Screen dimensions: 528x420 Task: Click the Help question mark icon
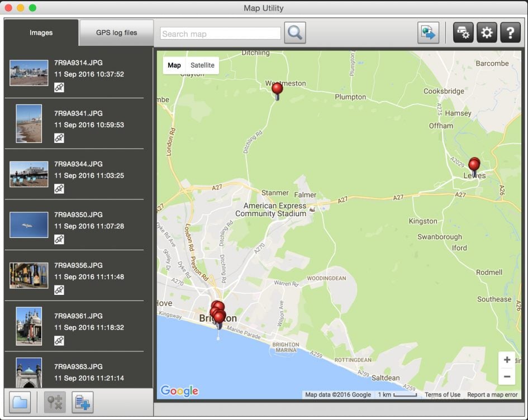pos(510,32)
